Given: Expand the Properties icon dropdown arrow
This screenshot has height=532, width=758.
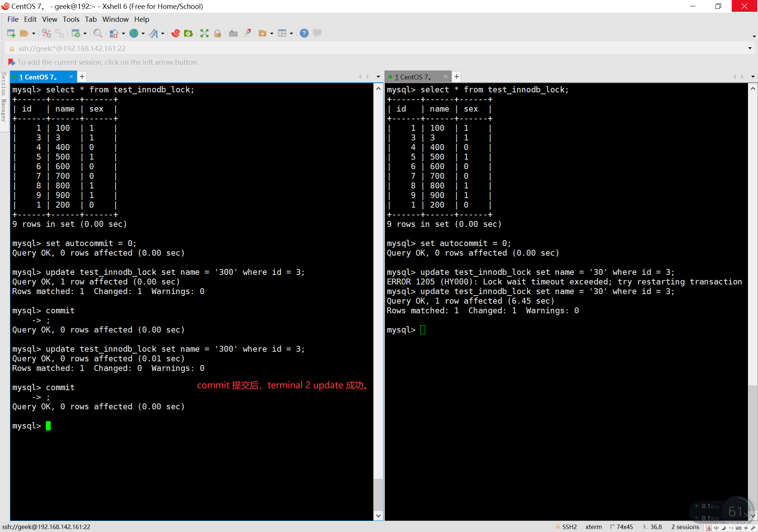Looking at the screenshot, I should click(85, 34).
